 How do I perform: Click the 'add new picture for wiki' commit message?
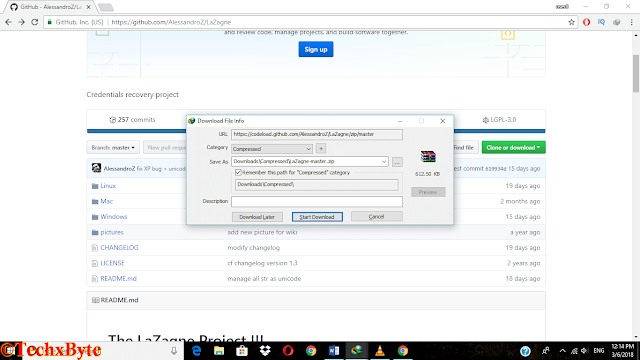click(262, 232)
